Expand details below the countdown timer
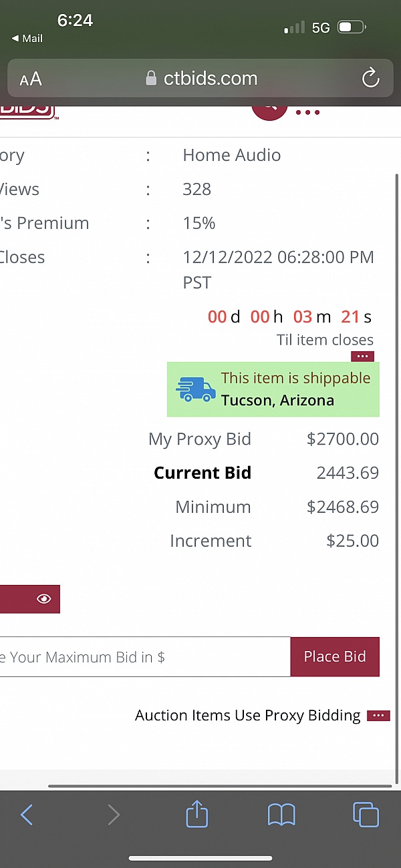The width and height of the screenshot is (401, 868). click(x=362, y=356)
